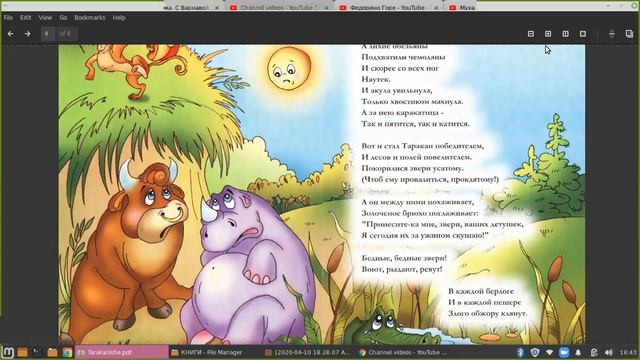Click the shield security tray icon
The image size is (640, 360).
535,352
